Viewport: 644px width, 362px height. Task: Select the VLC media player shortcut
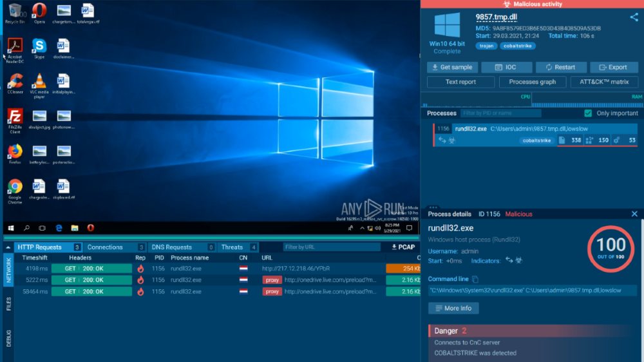(39, 86)
